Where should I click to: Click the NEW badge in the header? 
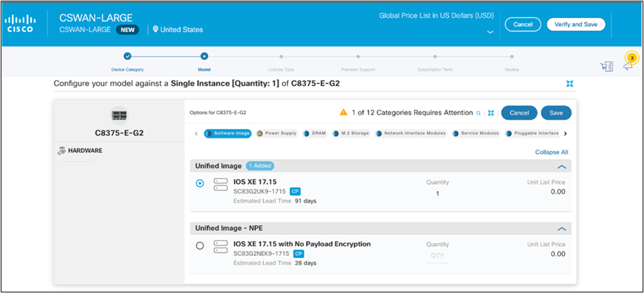pyautogui.click(x=128, y=30)
